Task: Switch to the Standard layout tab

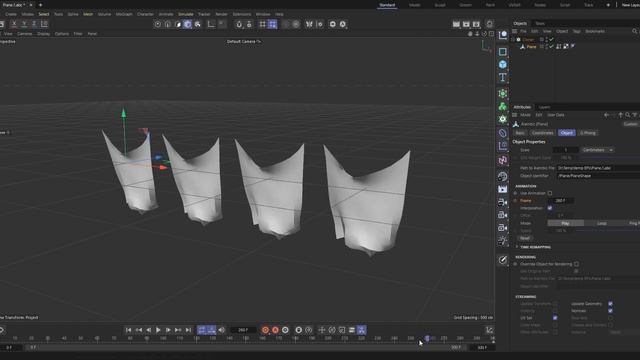Action: [387, 5]
